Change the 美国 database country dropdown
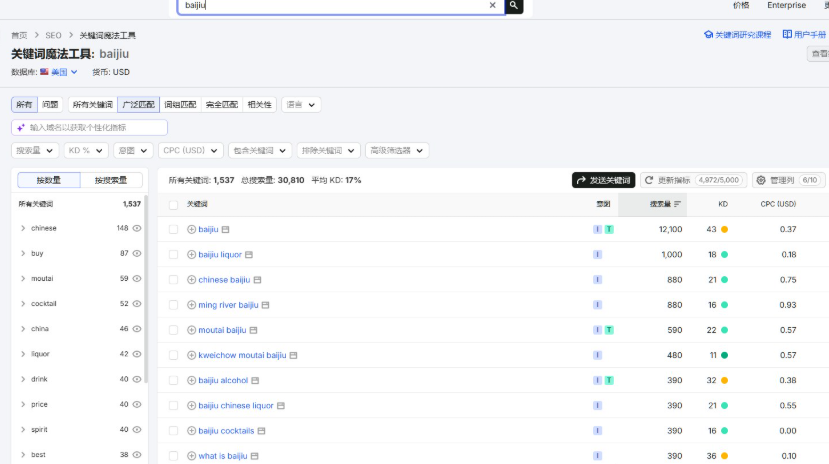Screen dimensions: 829x464 pyautogui.click(x=59, y=72)
